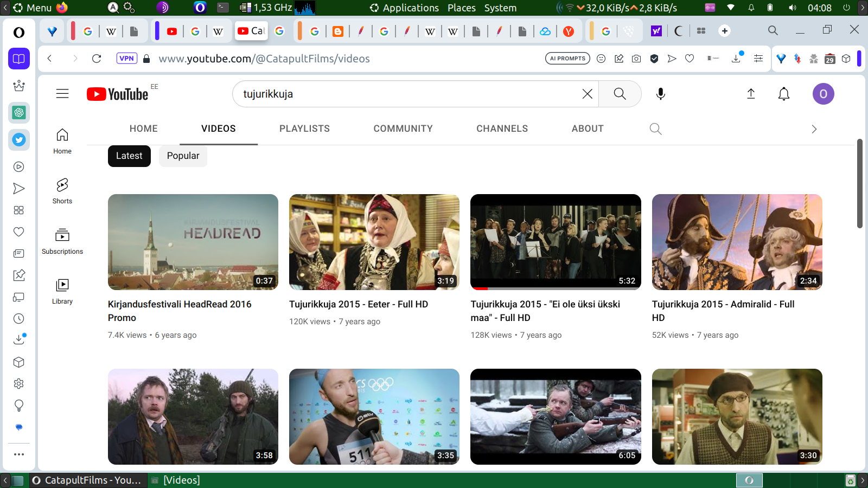The height and width of the screenshot is (488, 868).
Task: Open the Tujurikkuja 2015 - Eeter video title
Action: pos(359,304)
